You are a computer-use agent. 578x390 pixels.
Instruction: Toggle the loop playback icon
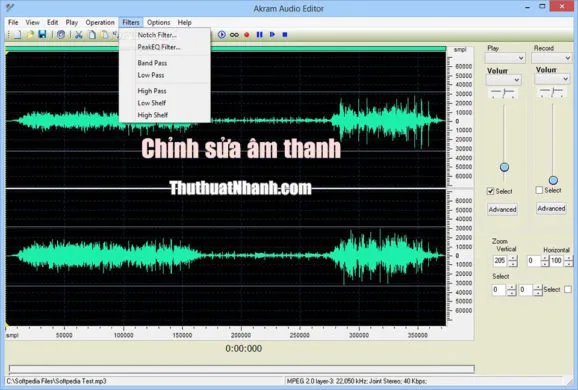pos(234,35)
